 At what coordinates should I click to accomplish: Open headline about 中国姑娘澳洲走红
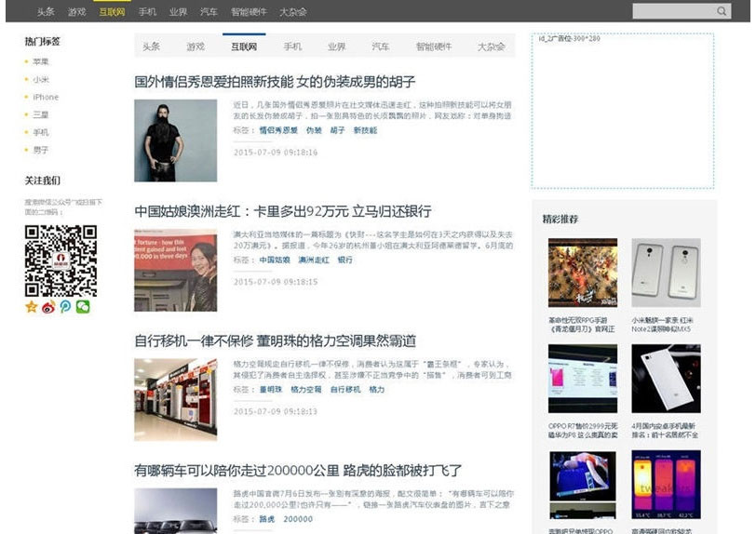(282, 211)
